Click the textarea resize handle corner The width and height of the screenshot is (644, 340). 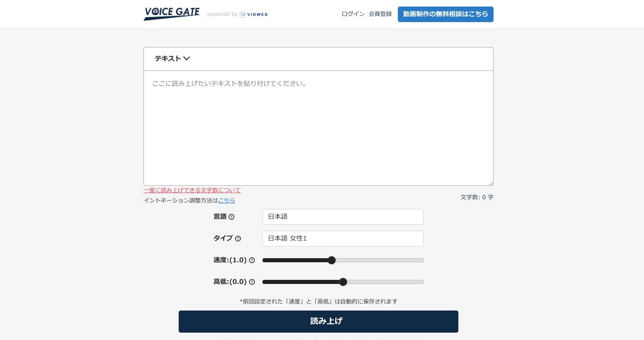coord(491,183)
